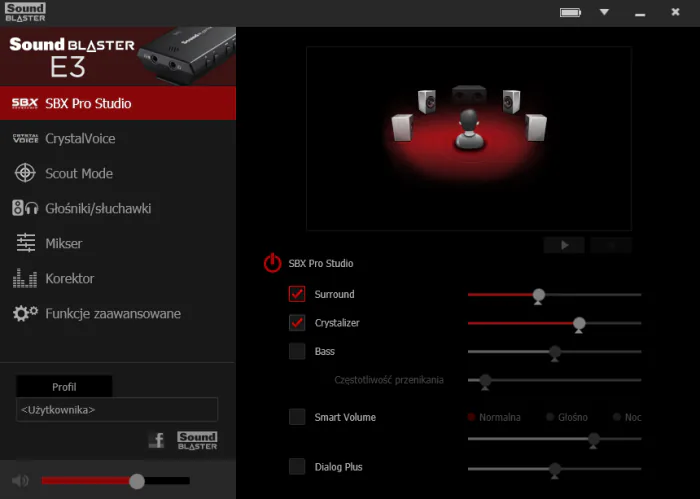Stop the demo audio playback

[x=611, y=245]
